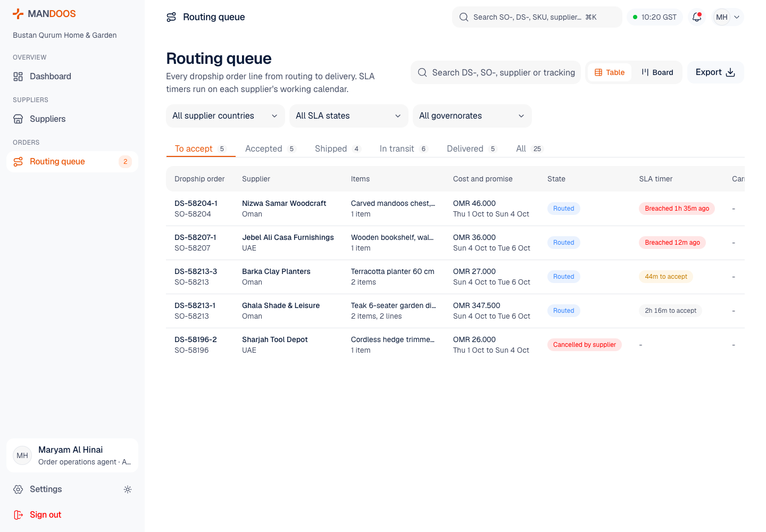Screen dimensions: 766x532
Task: Open Suppliers from the sidebar
Action: pos(72,119)
